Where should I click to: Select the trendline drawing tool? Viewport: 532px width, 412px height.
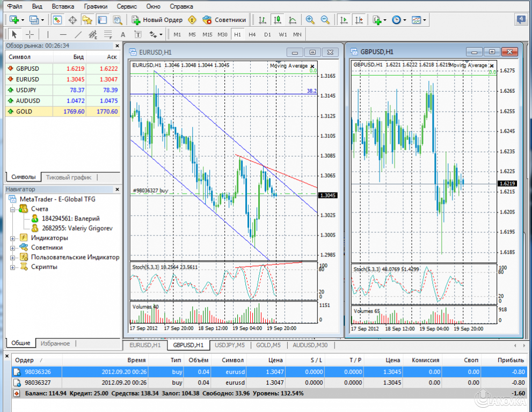[77, 33]
